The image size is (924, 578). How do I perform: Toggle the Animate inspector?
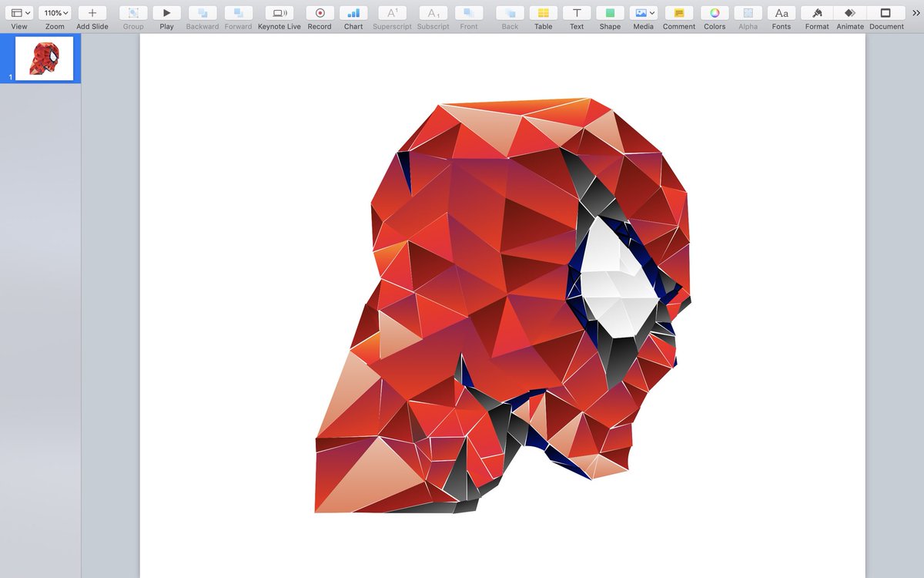(850, 13)
